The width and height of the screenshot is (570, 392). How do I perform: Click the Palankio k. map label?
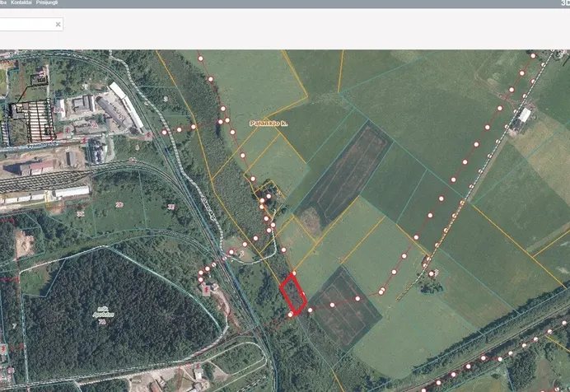point(269,124)
